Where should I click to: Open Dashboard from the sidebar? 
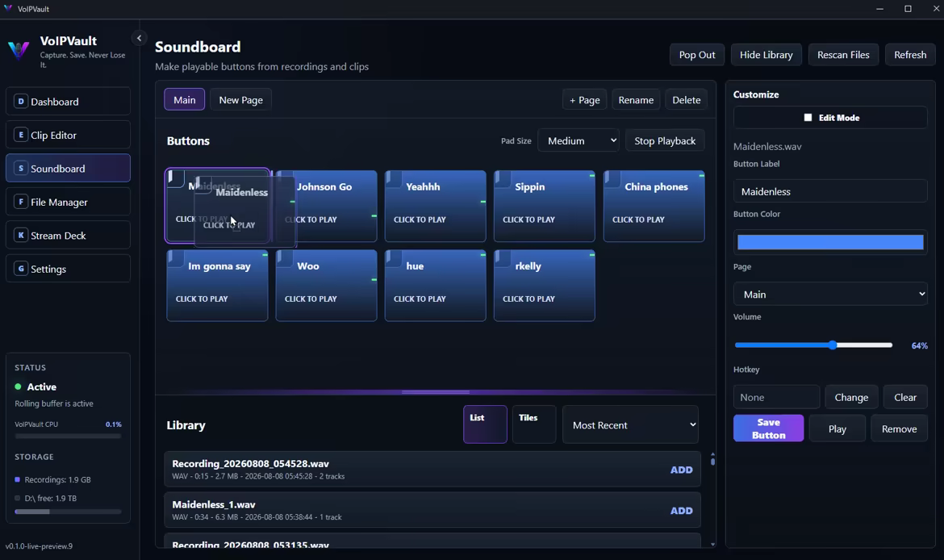68,101
